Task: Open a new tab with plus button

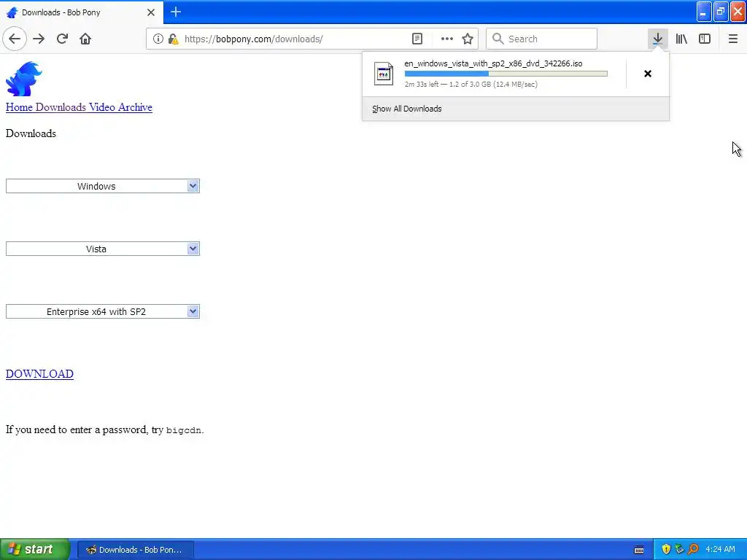Action: (x=176, y=12)
